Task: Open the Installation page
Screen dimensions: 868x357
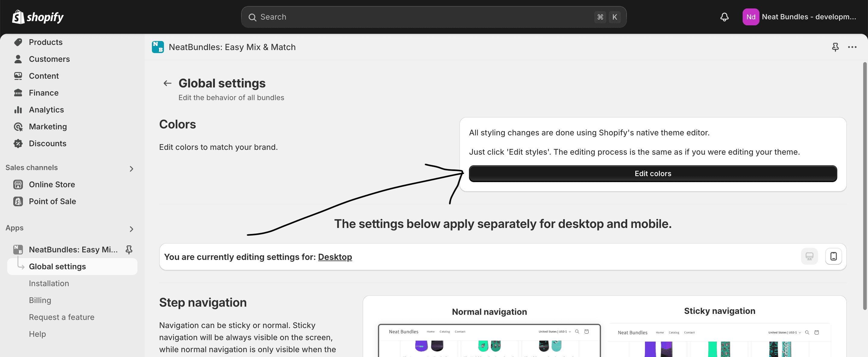Action: click(x=49, y=283)
